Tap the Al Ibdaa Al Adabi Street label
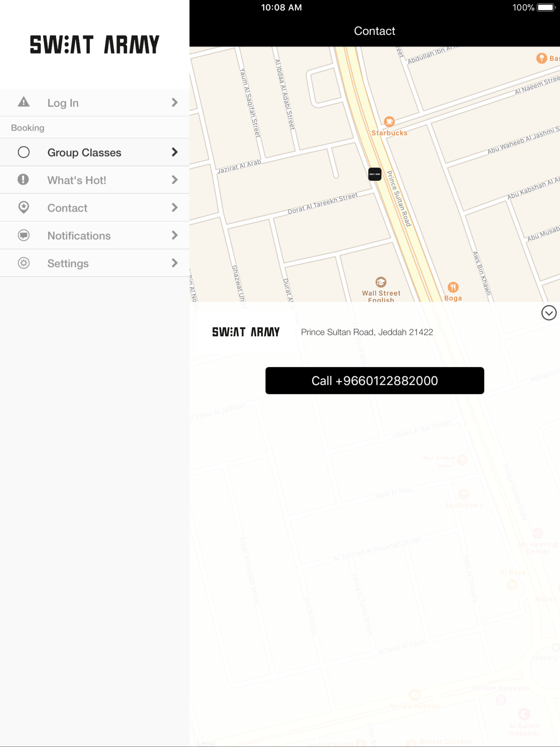This screenshot has height=747, width=560. coord(285,95)
